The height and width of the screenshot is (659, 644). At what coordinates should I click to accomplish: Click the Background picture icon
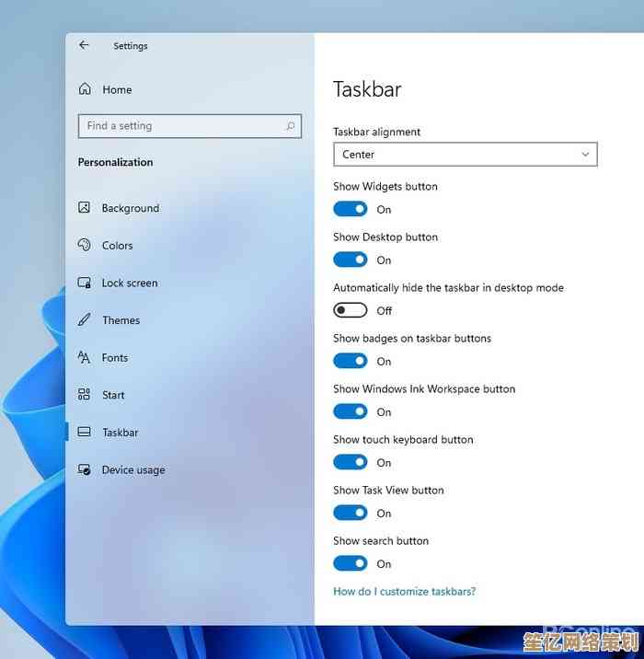(x=84, y=208)
